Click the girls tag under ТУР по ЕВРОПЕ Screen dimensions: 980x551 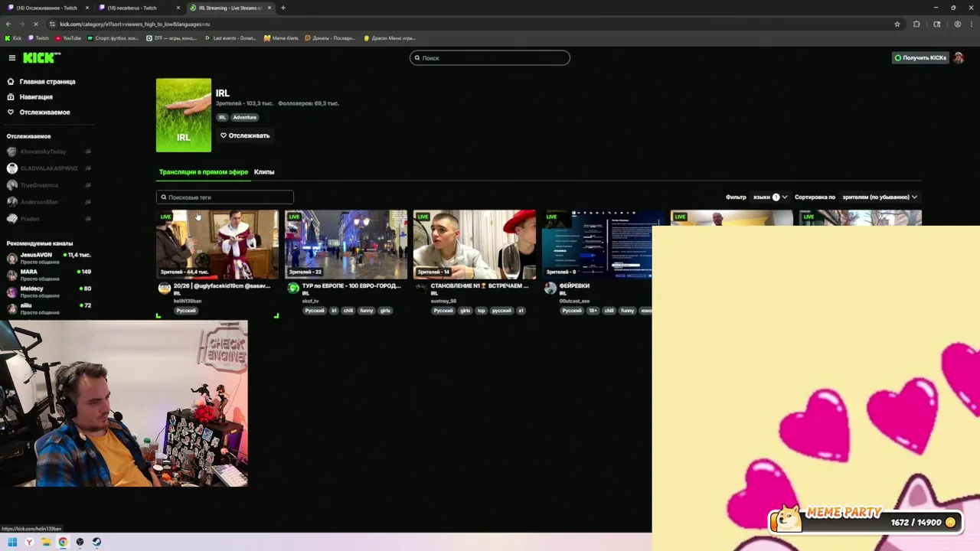pyautogui.click(x=385, y=311)
